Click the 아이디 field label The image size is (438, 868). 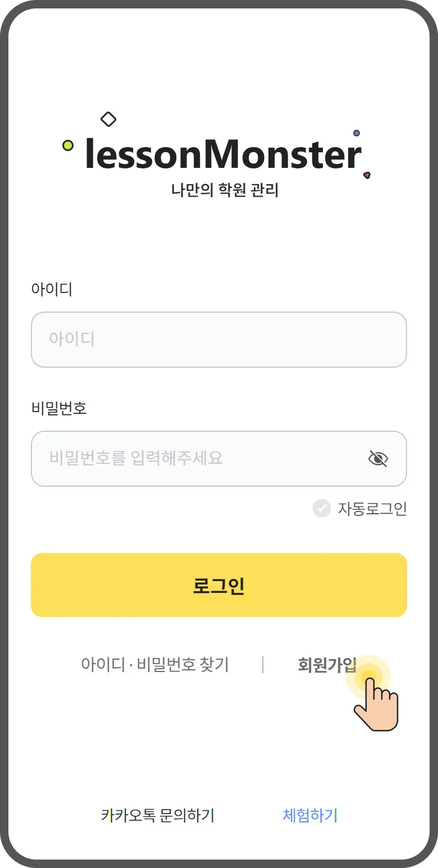(52, 290)
